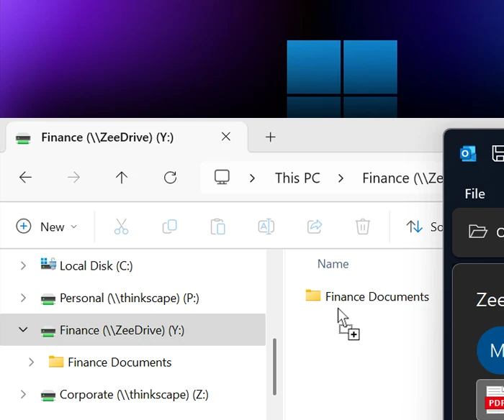Go up one folder level

122,177
